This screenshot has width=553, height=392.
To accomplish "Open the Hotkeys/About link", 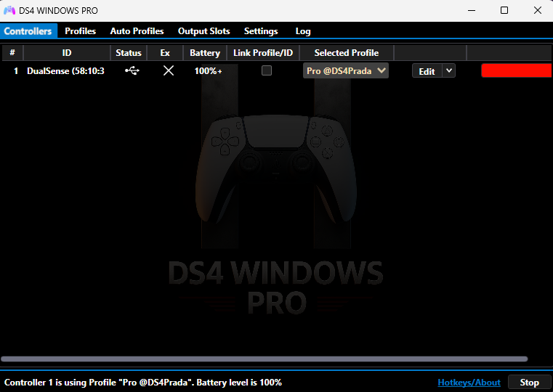I will click(469, 383).
